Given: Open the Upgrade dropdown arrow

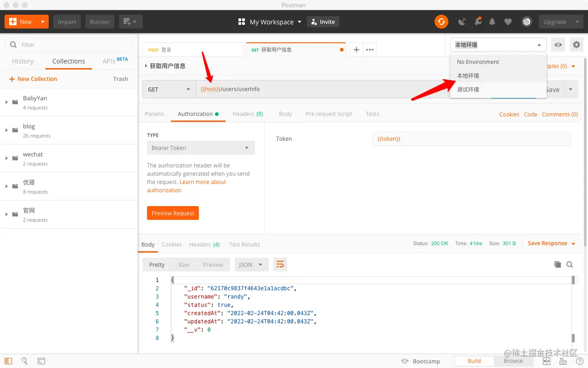Looking at the screenshot, I should tap(577, 22).
